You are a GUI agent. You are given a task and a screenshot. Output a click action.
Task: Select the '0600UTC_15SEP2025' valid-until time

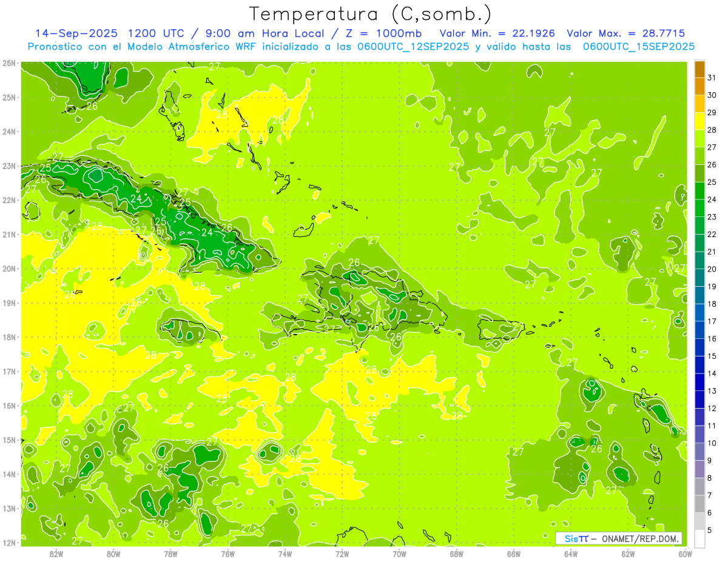[639, 47]
